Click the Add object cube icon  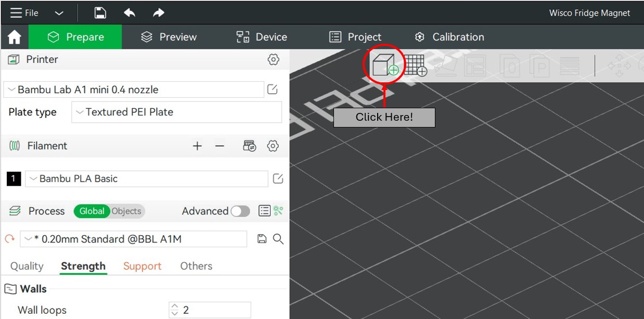pyautogui.click(x=384, y=65)
